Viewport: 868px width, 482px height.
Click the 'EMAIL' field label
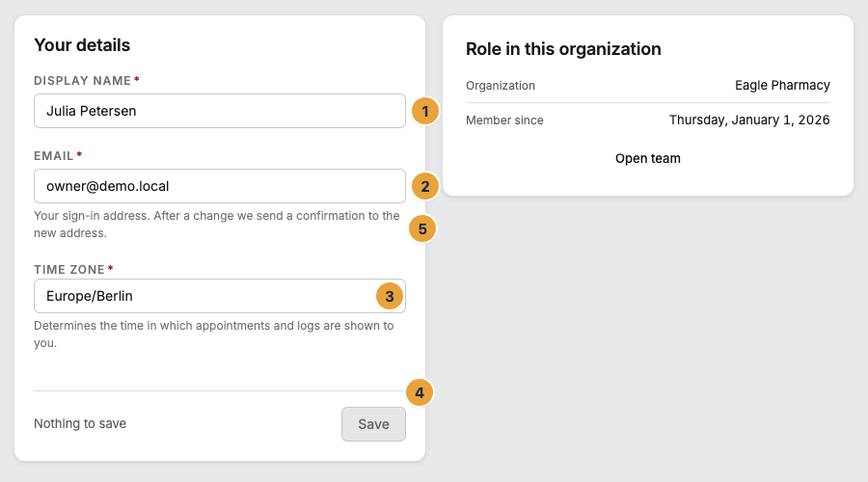tap(54, 156)
